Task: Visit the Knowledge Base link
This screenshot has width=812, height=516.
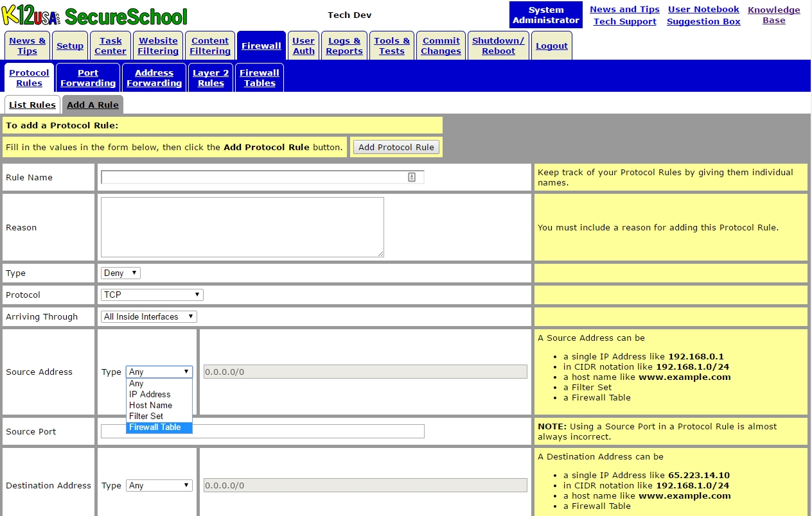Action: point(773,15)
